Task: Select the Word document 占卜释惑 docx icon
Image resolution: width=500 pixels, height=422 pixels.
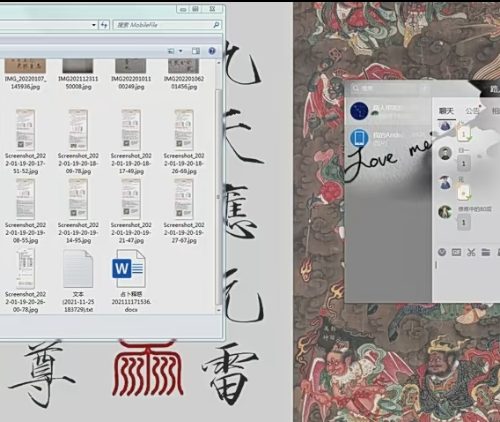Action: click(x=129, y=268)
